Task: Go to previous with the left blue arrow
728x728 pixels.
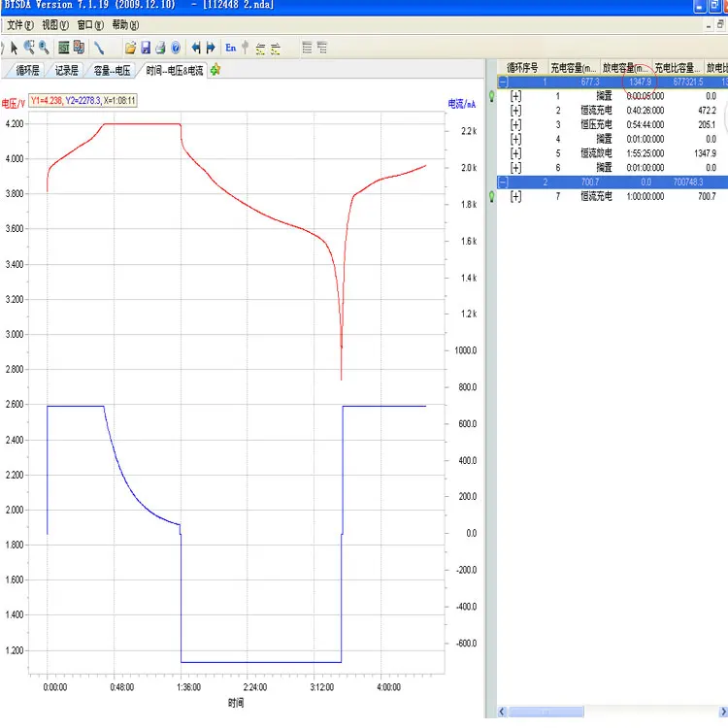Action: (196, 48)
